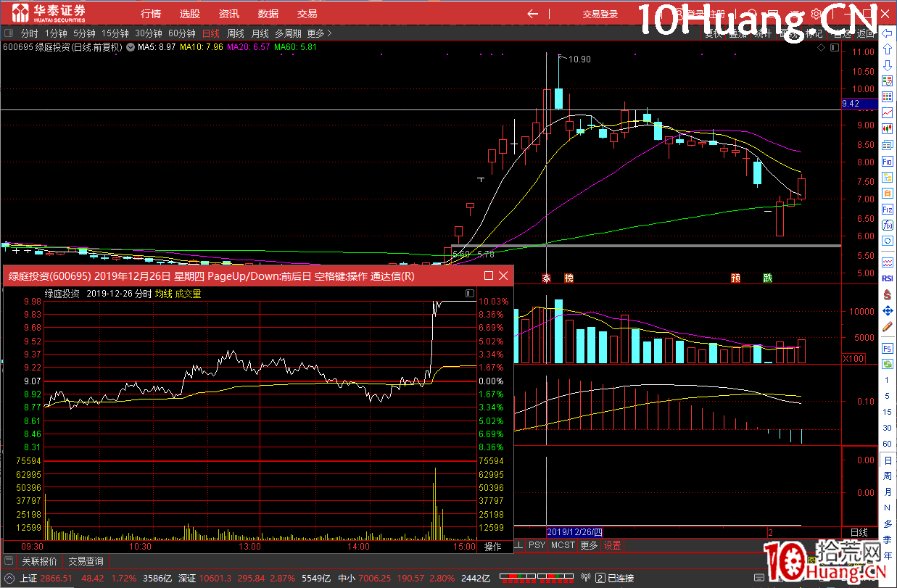
Task: Open the 选股 menu
Action: click(190, 14)
